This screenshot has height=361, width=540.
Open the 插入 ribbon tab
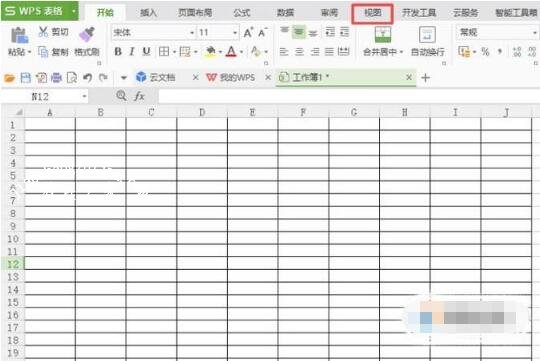tap(148, 13)
